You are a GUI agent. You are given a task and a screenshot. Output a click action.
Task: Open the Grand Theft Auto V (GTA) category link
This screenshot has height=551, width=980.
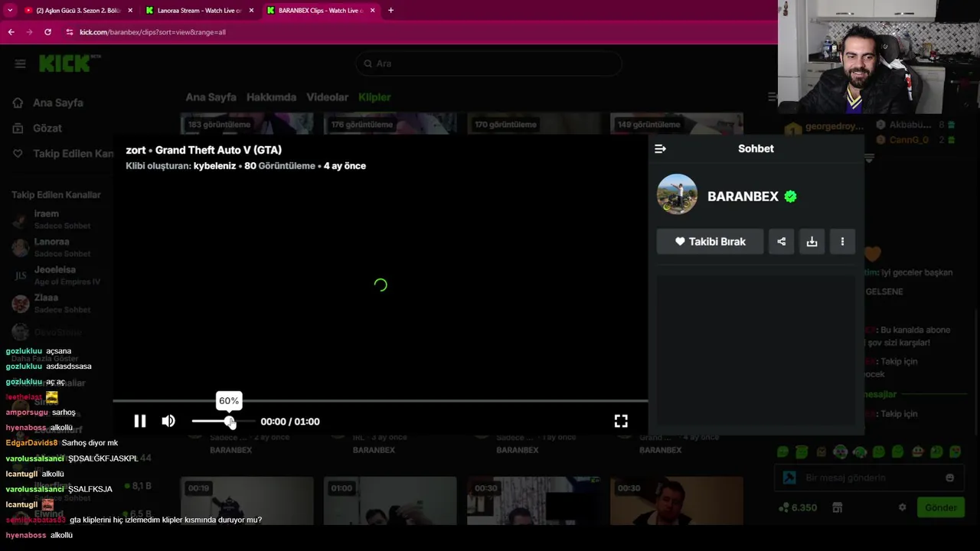[218, 150]
